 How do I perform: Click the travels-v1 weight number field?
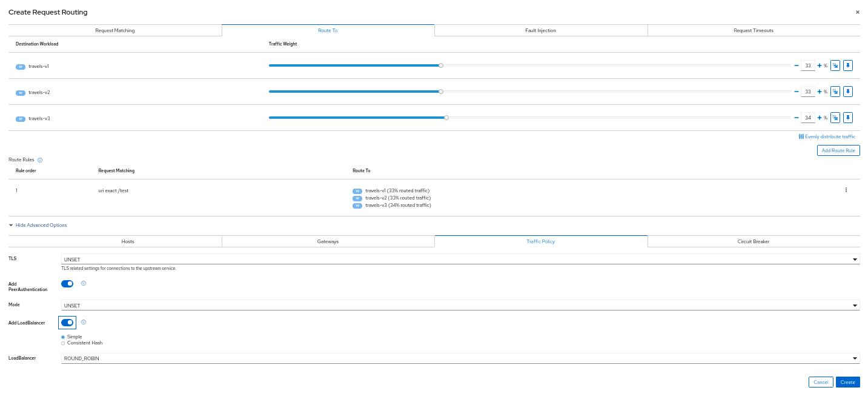(807, 65)
